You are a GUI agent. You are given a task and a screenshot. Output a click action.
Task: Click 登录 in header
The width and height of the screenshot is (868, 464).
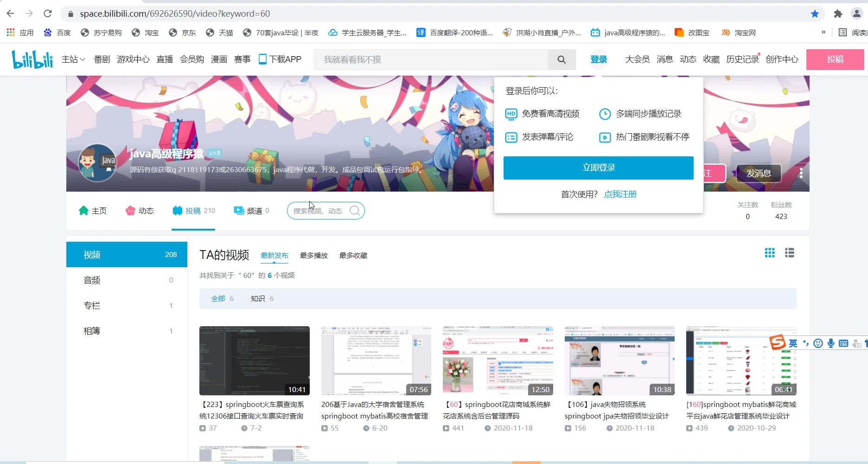(x=599, y=59)
